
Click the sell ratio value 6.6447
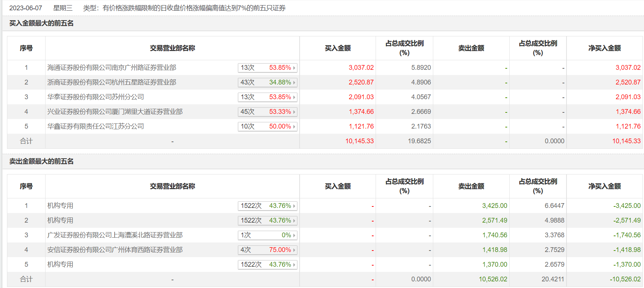click(554, 206)
